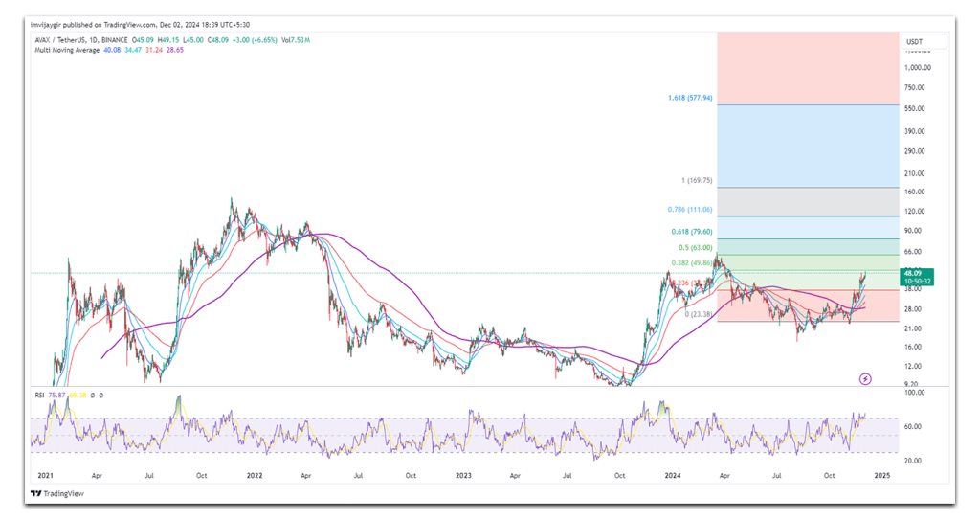The width and height of the screenshot is (980, 520).
Task: Click 2025 on the time axis
Action: point(881,476)
